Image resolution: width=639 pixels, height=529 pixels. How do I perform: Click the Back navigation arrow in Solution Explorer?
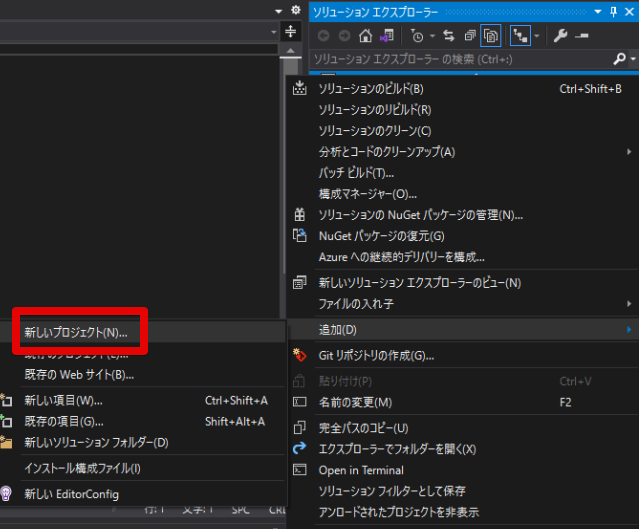[324, 36]
